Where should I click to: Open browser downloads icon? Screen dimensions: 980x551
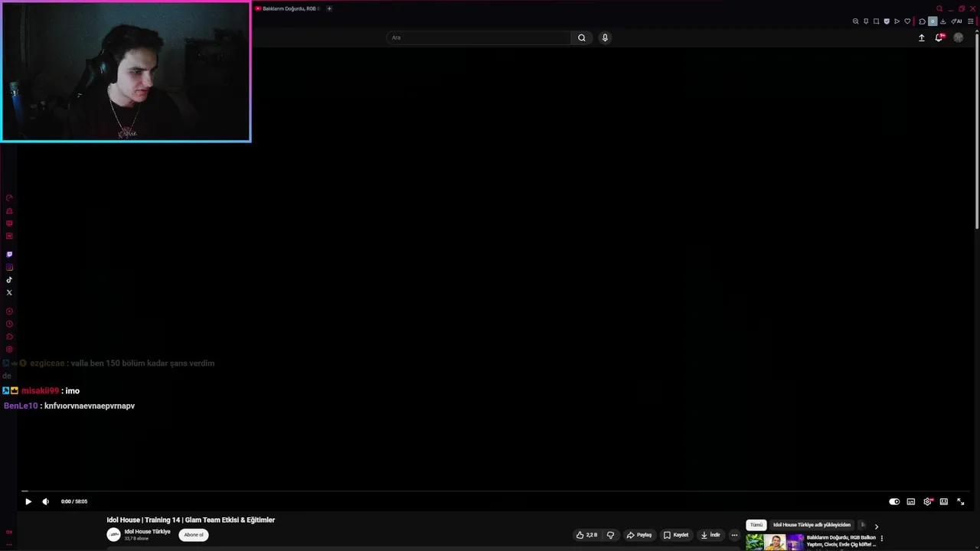pyautogui.click(x=943, y=21)
